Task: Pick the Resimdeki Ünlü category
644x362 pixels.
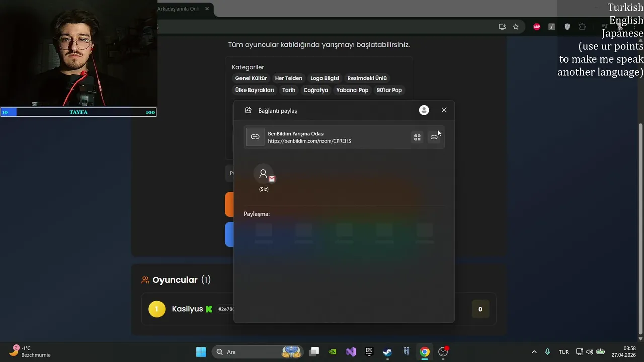Action: (x=367, y=78)
